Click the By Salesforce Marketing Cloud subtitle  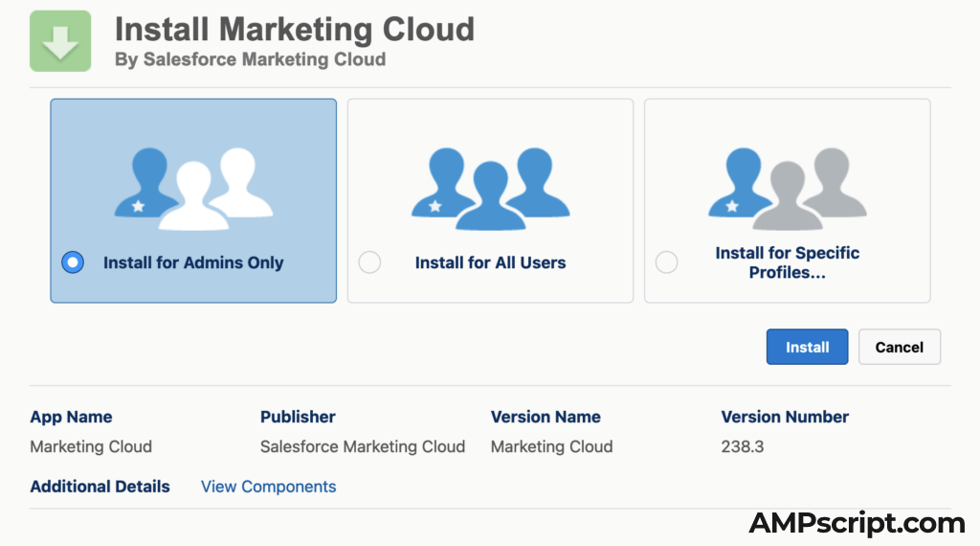250,59
